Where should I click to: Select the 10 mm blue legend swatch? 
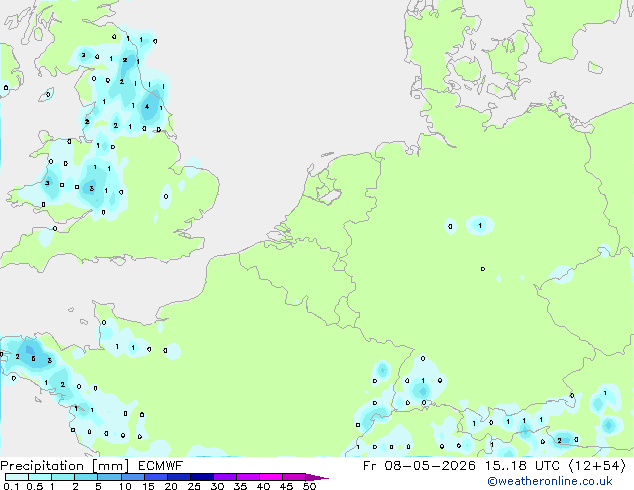[x=132, y=477]
